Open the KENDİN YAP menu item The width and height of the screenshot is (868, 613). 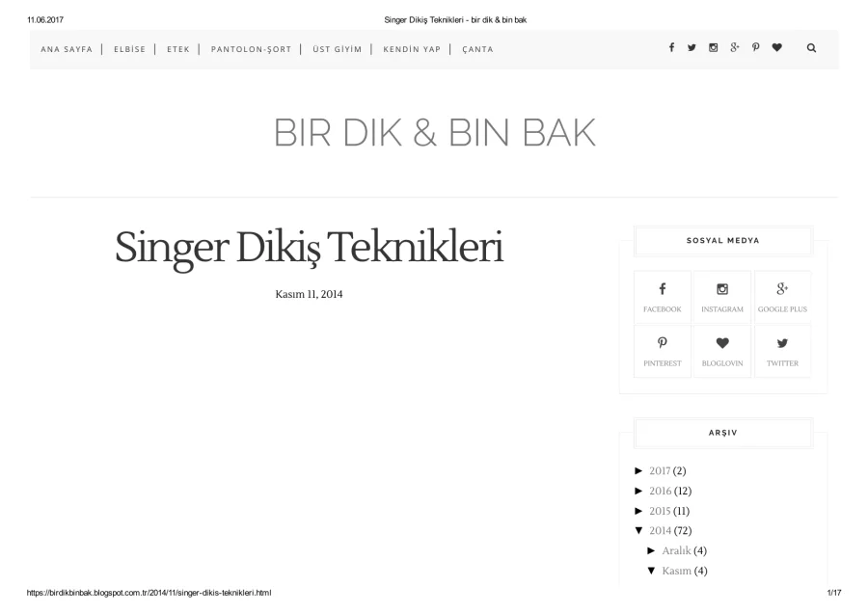point(412,49)
